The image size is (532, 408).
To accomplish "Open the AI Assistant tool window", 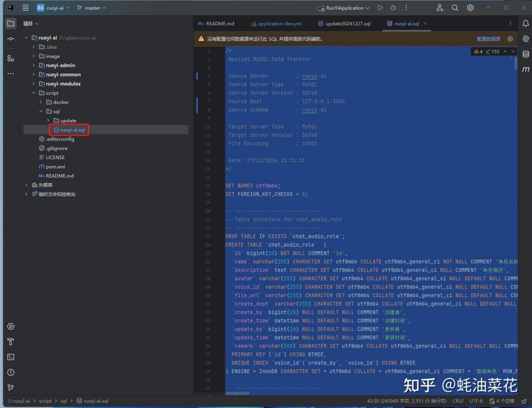I will [526, 39].
